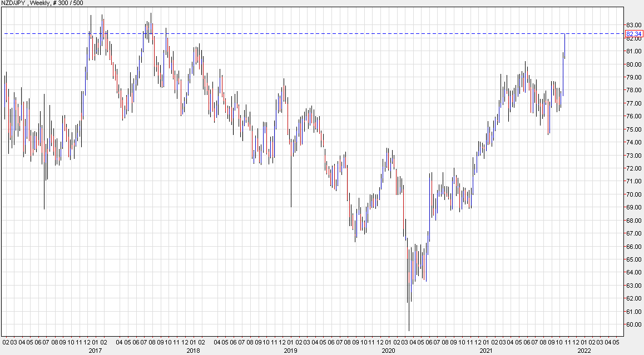Click the 2020 year label
Image resolution: width=644 pixels, height=355 pixels.
388,351
